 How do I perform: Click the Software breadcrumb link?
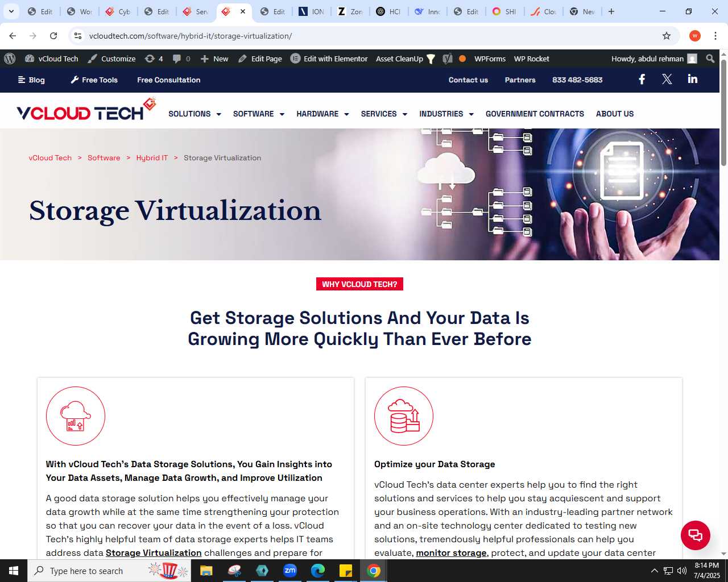click(x=104, y=158)
